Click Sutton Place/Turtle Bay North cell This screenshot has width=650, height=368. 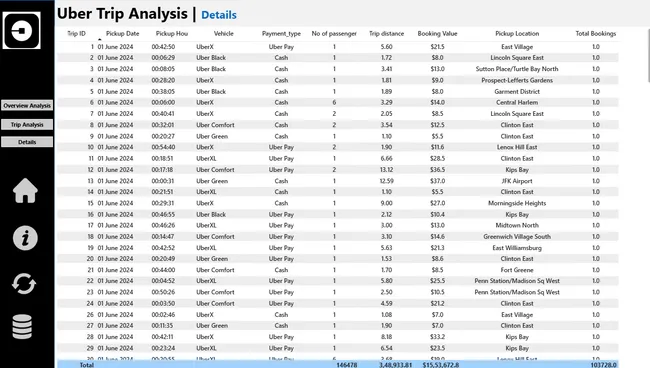(517, 69)
